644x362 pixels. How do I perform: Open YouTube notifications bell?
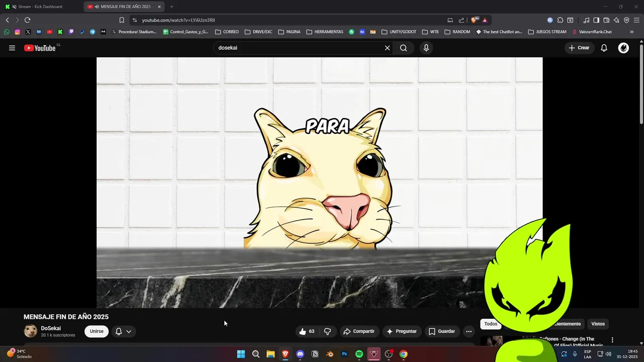click(604, 48)
